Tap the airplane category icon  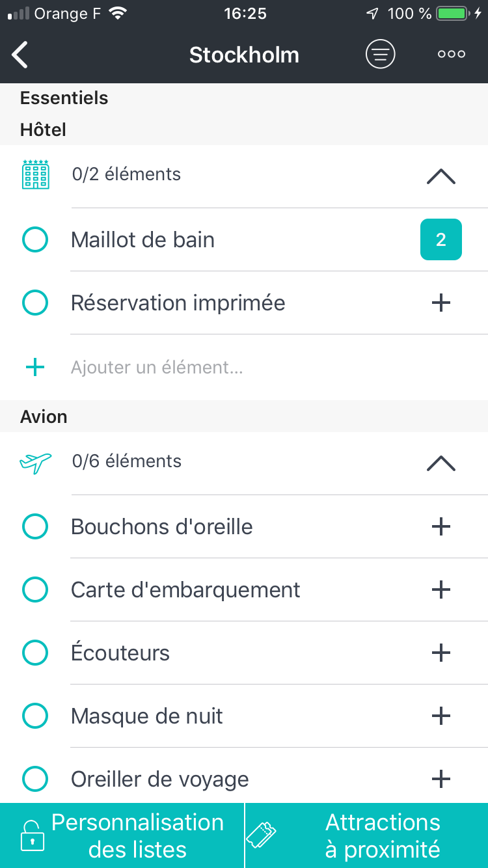click(x=35, y=463)
